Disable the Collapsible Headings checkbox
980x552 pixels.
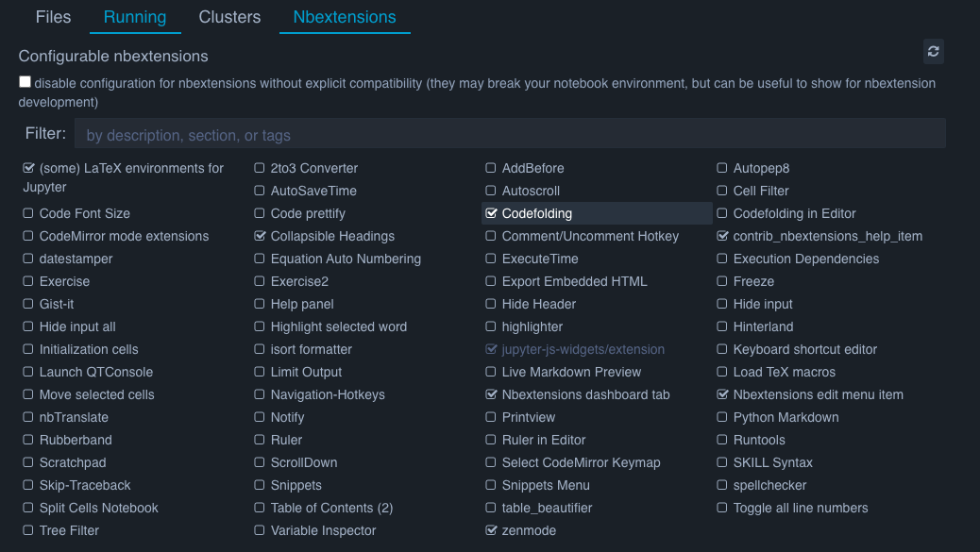(260, 236)
